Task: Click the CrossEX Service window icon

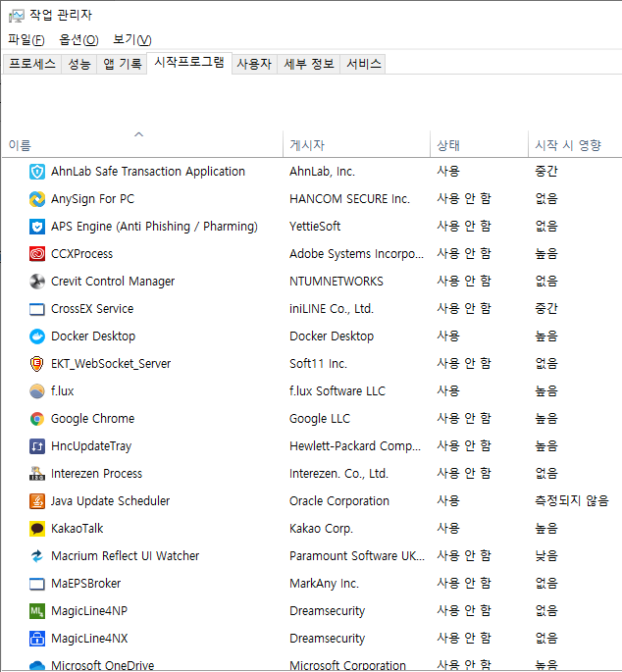Action: [37, 309]
